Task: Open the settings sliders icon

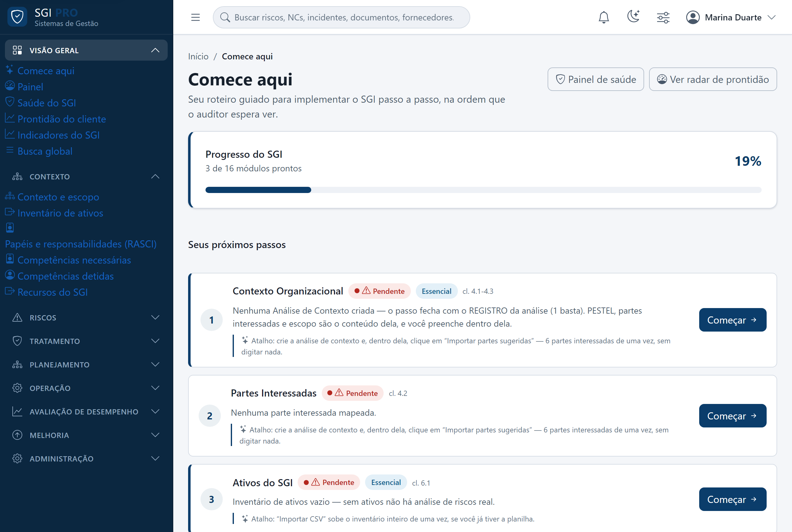Action: [x=663, y=17]
